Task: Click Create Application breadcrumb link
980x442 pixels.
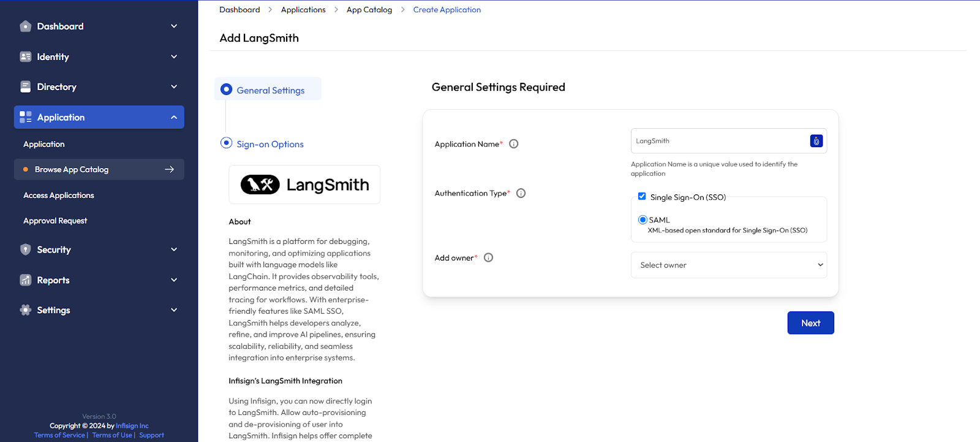Action: [447, 10]
